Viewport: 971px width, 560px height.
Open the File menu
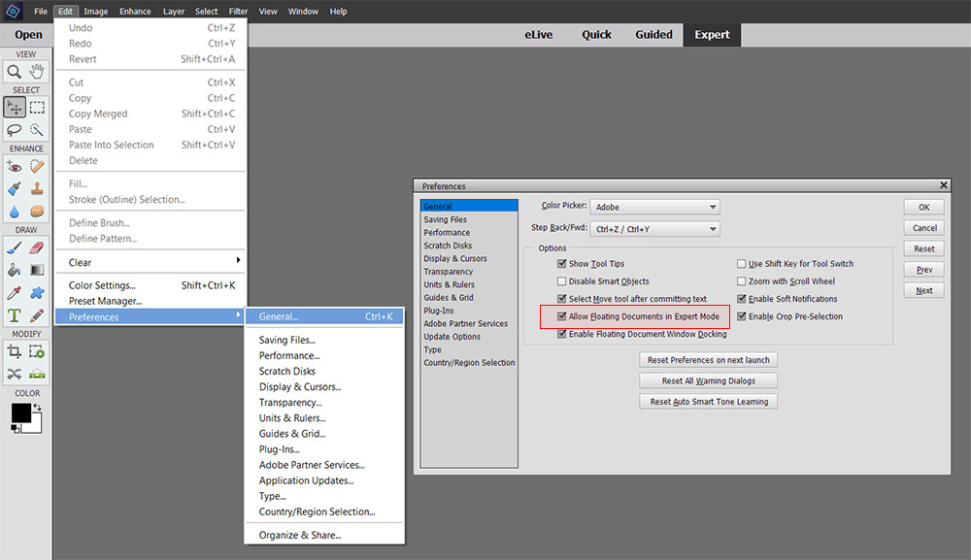[41, 11]
